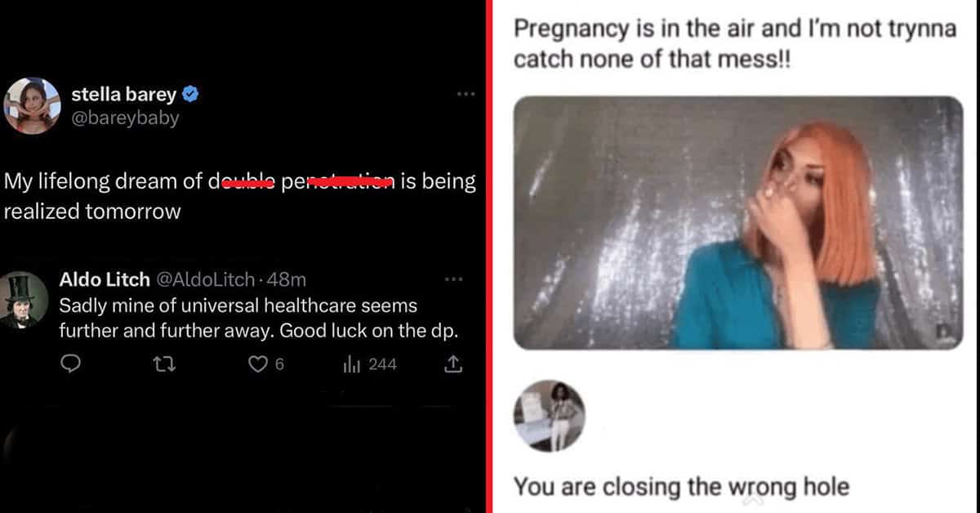Open the three-dot menu on stella's tweet
This screenshot has height=513, width=980.
465,95
